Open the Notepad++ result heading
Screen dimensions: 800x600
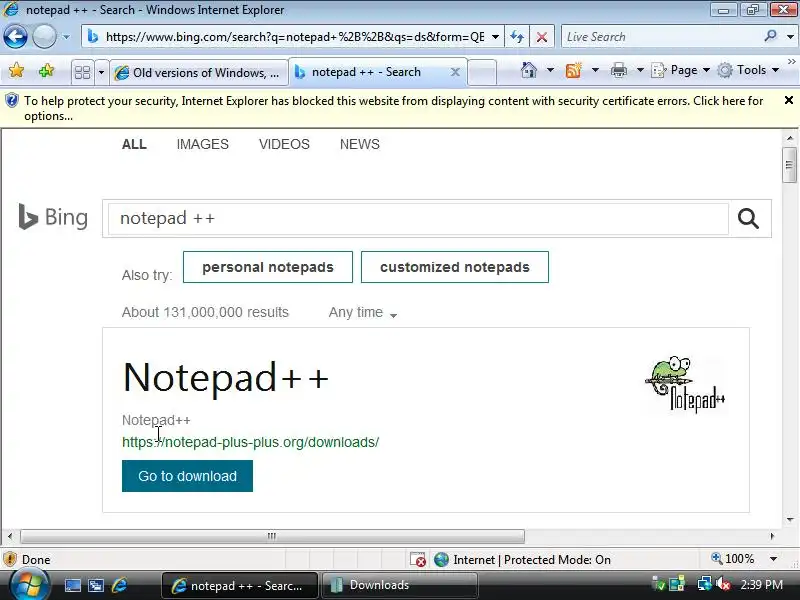click(226, 378)
